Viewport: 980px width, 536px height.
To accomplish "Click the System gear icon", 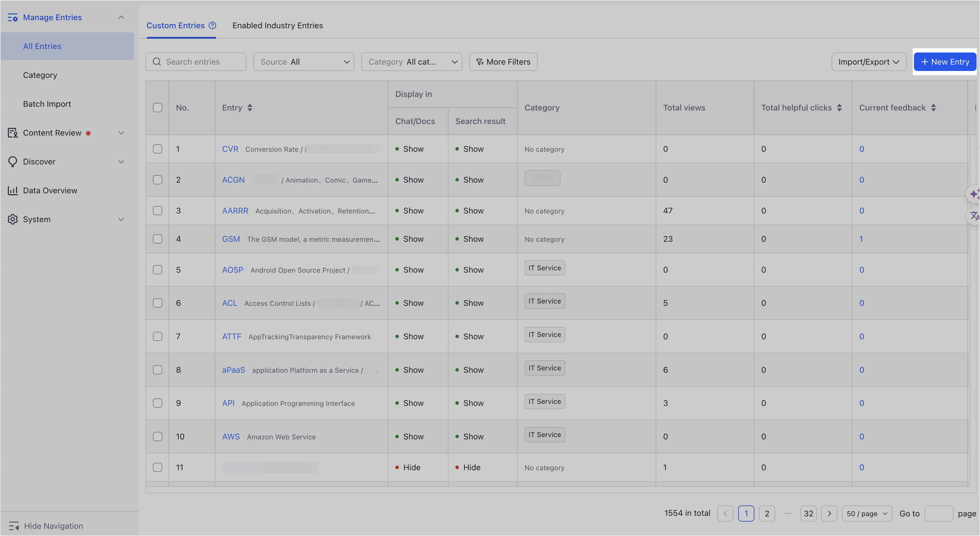I will (13, 220).
